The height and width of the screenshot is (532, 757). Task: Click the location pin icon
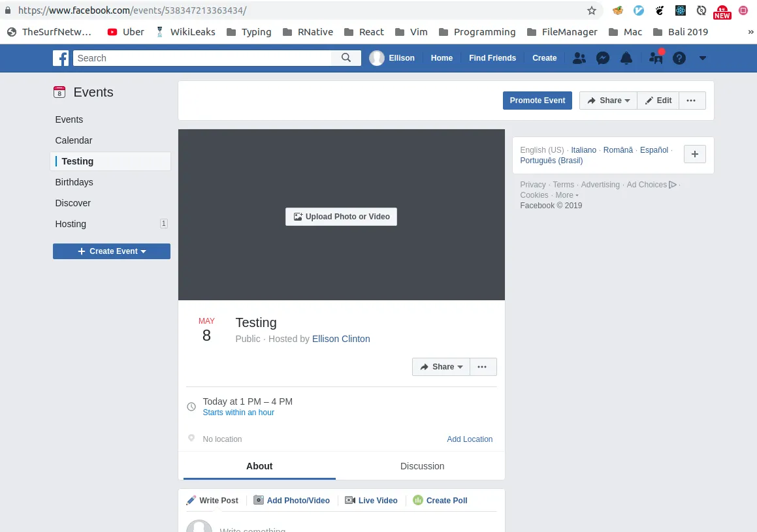[x=191, y=438]
